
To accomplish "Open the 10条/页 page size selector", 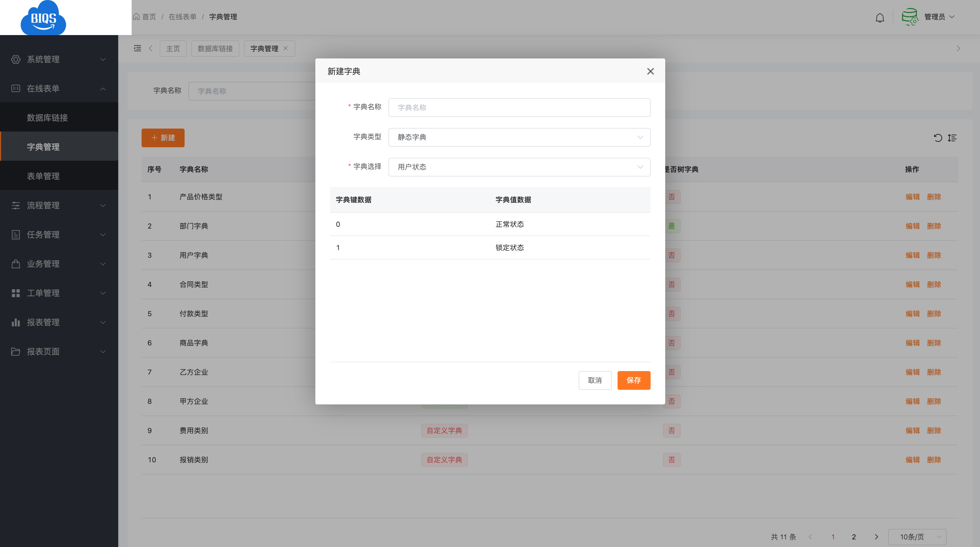I will click(917, 537).
